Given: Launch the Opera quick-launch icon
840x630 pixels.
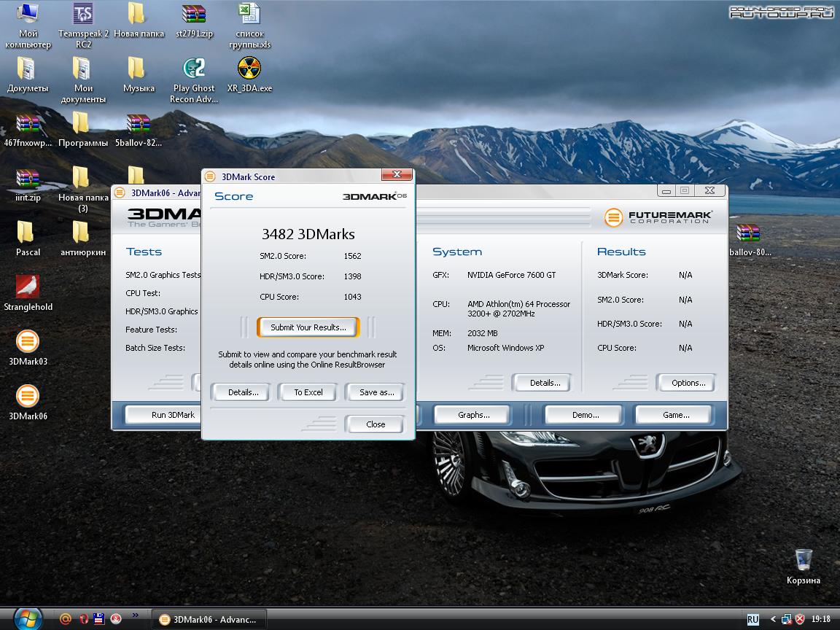Looking at the screenshot, I should [x=83, y=619].
